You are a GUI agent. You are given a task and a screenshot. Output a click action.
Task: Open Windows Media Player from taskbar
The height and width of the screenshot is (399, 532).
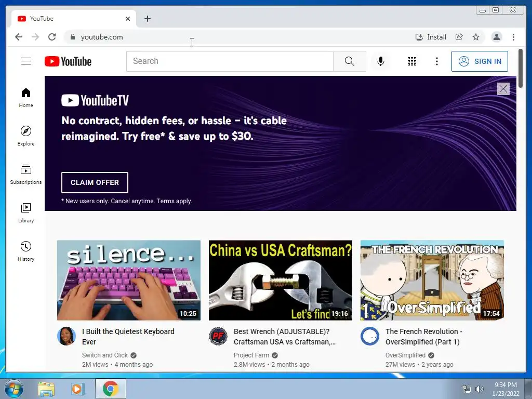tap(77, 389)
